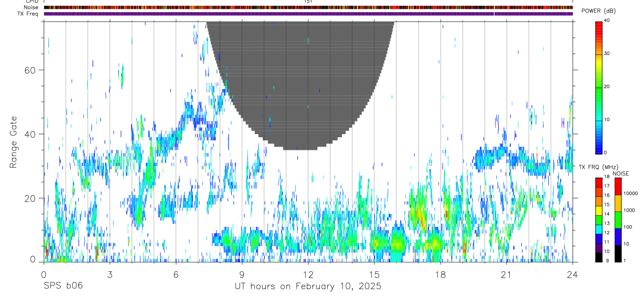Click the 24 hour tick label
Screen dimensions: 644x297
[x=572, y=274]
